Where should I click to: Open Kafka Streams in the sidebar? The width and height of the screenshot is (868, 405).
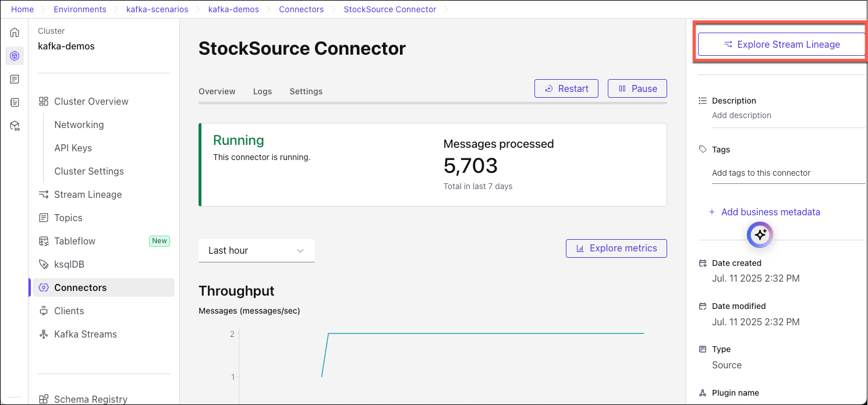85,334
